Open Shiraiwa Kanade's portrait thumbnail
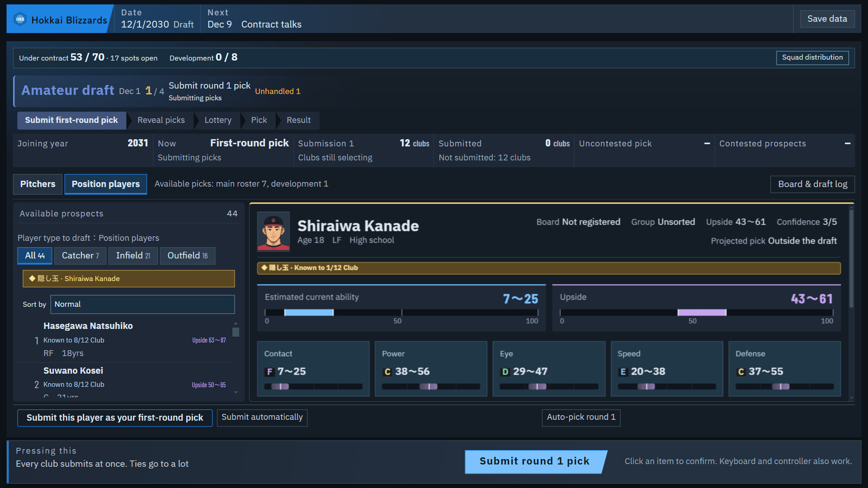 pos(274,231)
